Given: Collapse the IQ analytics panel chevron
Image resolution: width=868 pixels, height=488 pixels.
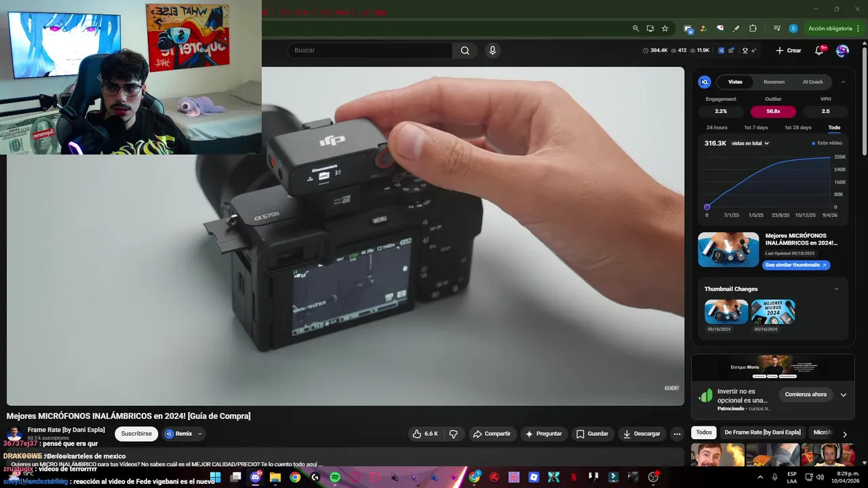Looking at the screenshot, I should point(843,82).
